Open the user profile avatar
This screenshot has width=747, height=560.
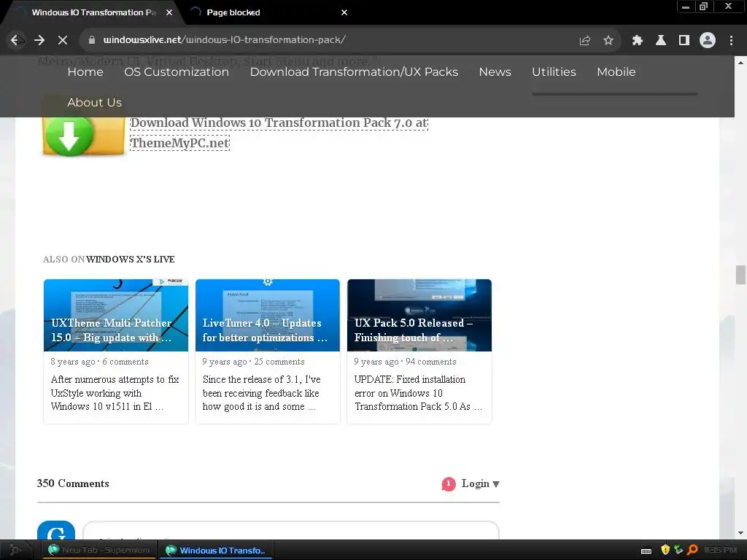coord(708,41)
